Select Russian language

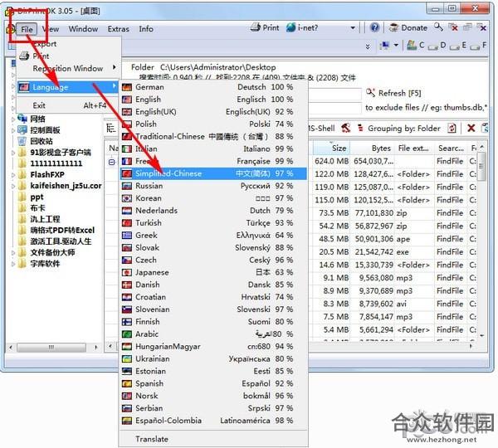212,186
